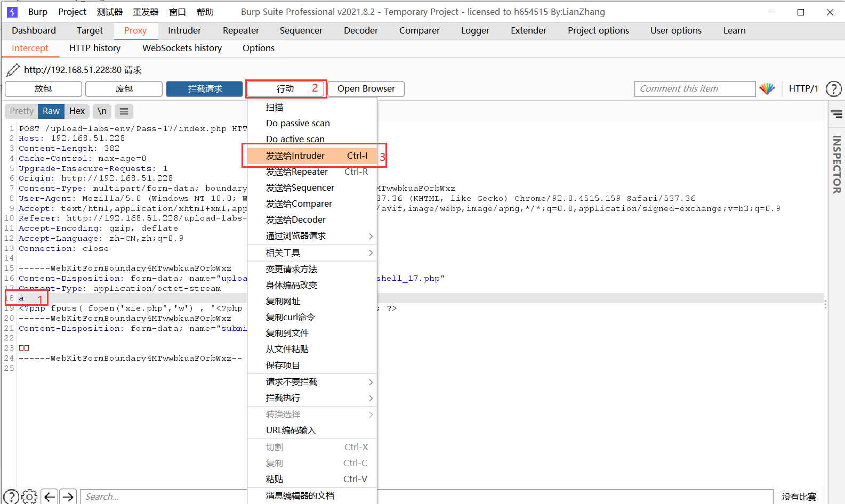The image size is (845, 504).
Task: Choose 发送给Sequencer
Action: point(312,188)
